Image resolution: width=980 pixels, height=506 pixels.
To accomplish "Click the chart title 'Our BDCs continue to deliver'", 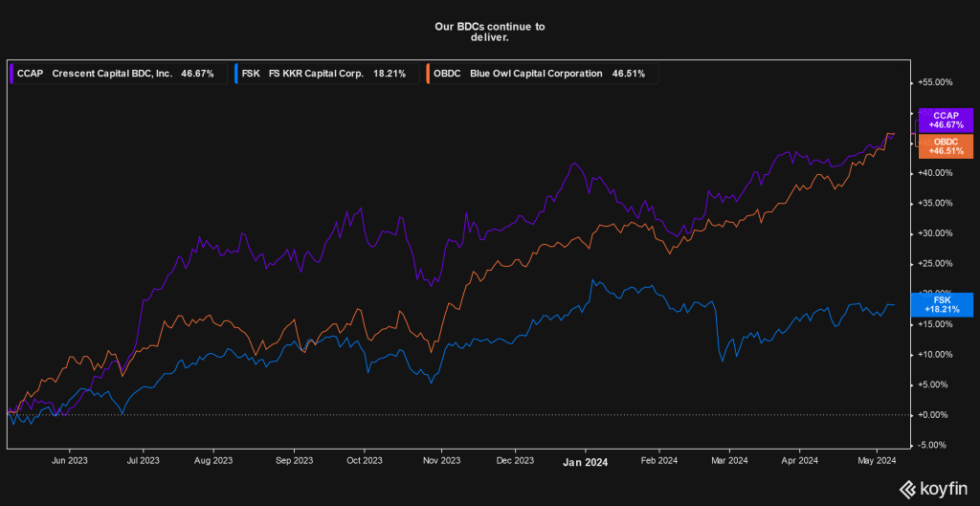I will pos(489,32).
